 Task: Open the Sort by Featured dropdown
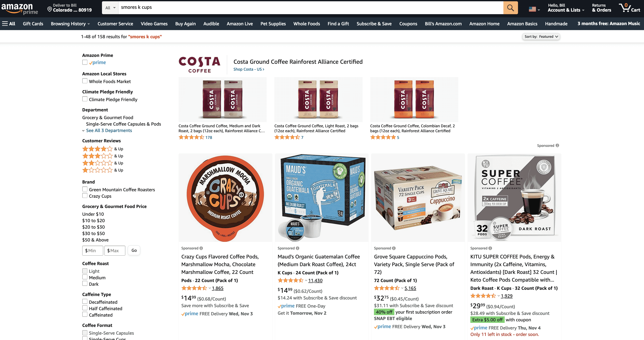(541, 36)
